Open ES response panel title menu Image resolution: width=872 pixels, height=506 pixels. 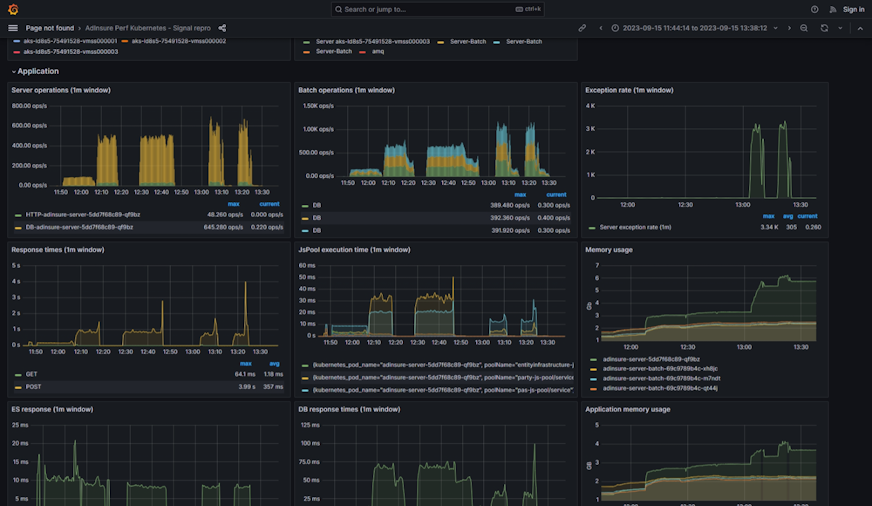coord(52,409)
